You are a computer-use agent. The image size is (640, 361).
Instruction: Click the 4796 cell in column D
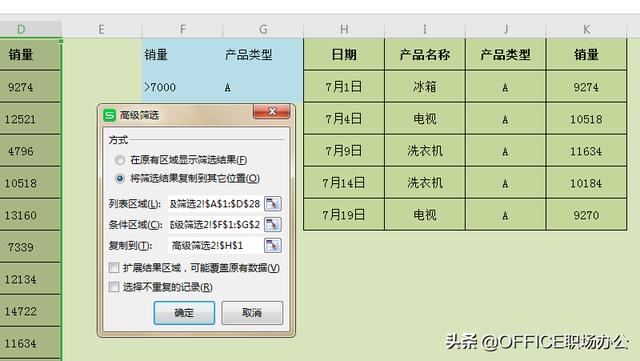pos(30,151)
